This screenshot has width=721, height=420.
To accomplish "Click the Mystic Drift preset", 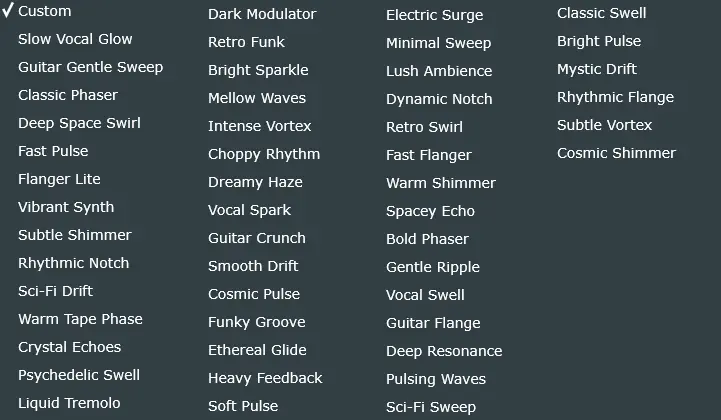I will tap(597, 69).
